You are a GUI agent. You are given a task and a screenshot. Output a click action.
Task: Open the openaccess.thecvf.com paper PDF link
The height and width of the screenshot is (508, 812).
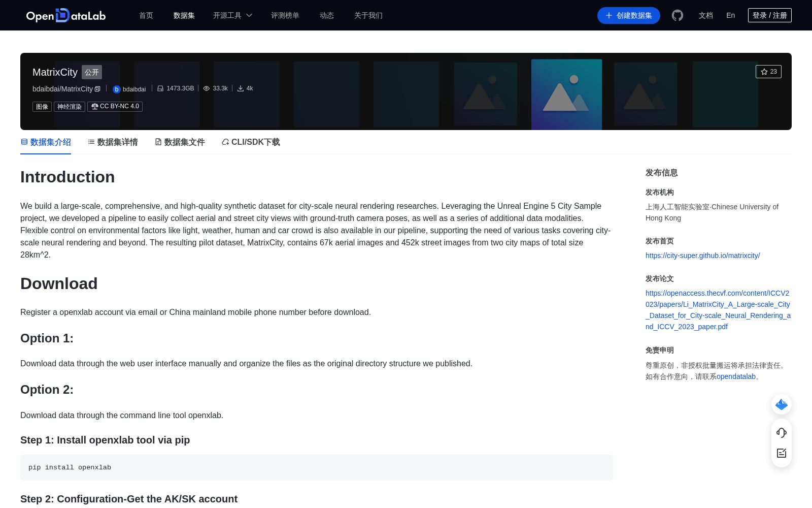coord(718,310)
